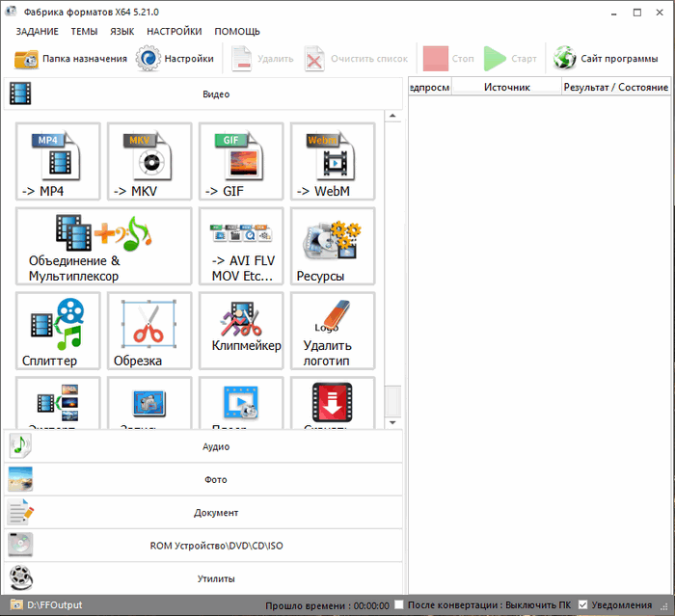The image size is (675, 616).
Task: Open Объединение & Мультиплексор tool
Action: [104, 246]
